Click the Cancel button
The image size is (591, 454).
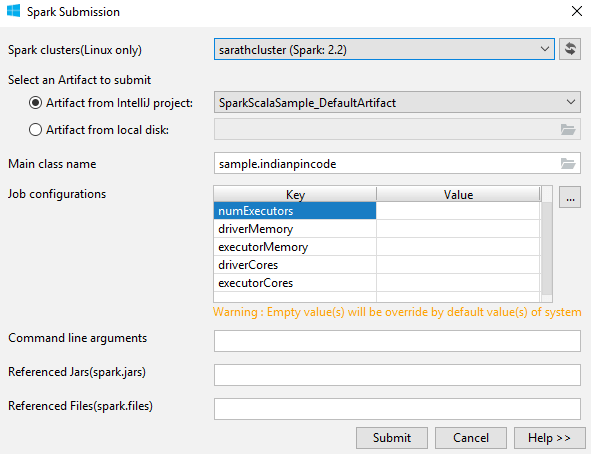coord(471,438)
